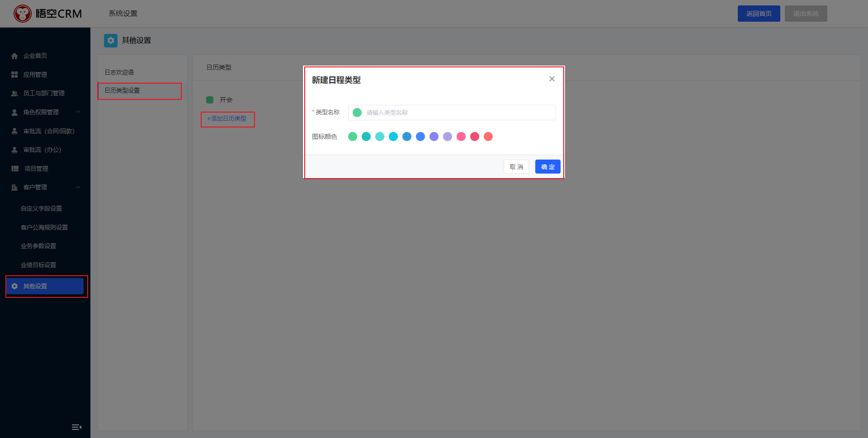
Task: Click the 系统设置 header text
Action: pos(123,14)
